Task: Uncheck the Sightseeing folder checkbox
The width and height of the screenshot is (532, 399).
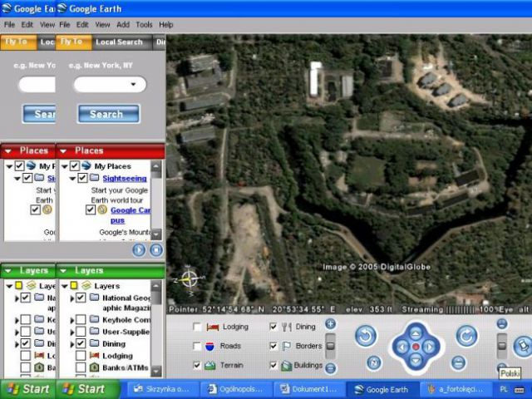Action: (x=82, y=178)
